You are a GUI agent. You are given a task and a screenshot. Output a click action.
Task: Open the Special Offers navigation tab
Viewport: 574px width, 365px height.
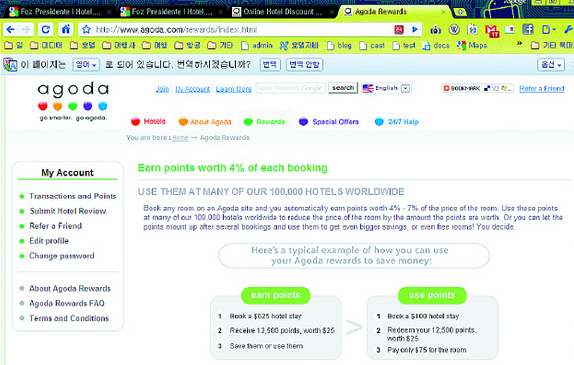(329, 122)
